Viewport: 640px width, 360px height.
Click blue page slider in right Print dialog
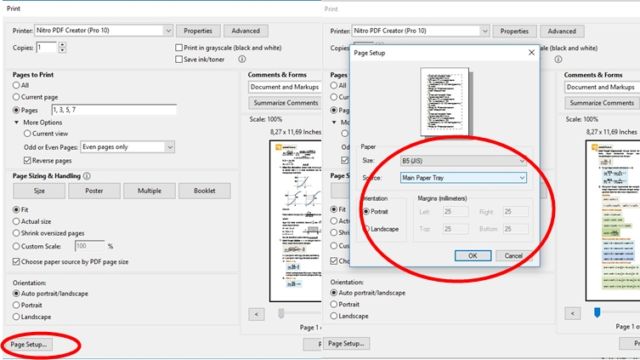(597, 313)
